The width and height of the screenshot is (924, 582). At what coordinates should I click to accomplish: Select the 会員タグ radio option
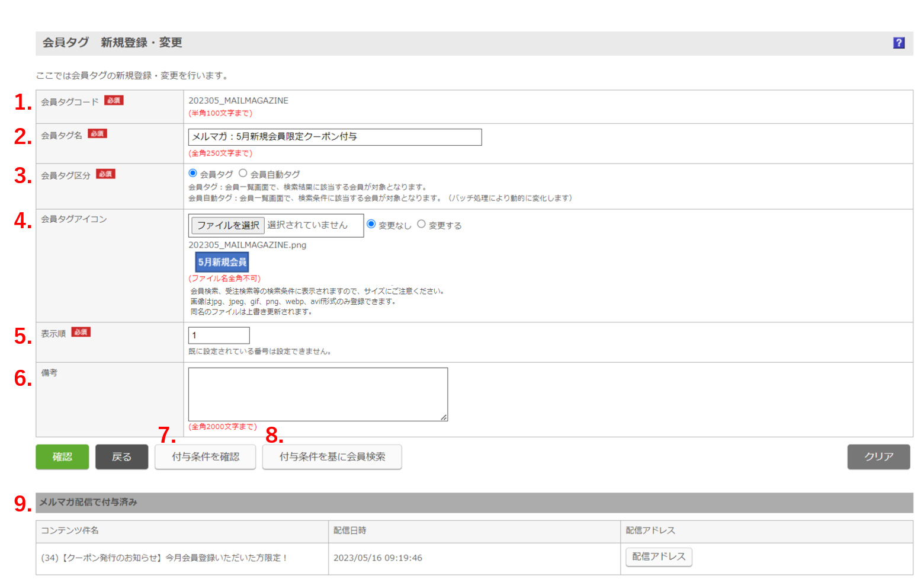tap(192, 174)
